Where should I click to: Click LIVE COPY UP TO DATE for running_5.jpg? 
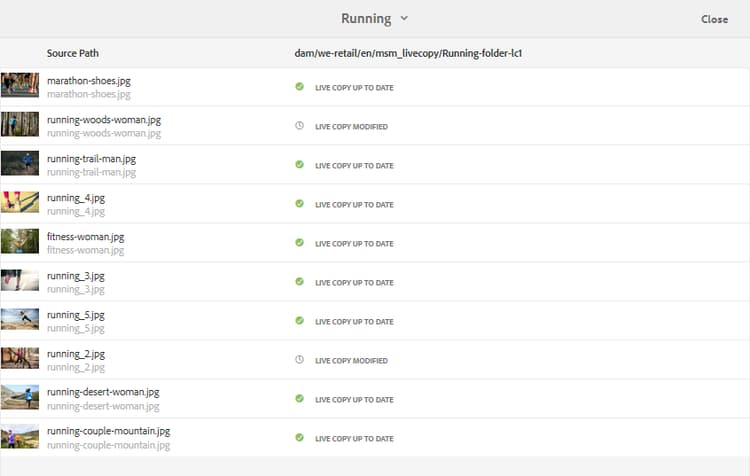pyautogui.click(x=354, y=322)
